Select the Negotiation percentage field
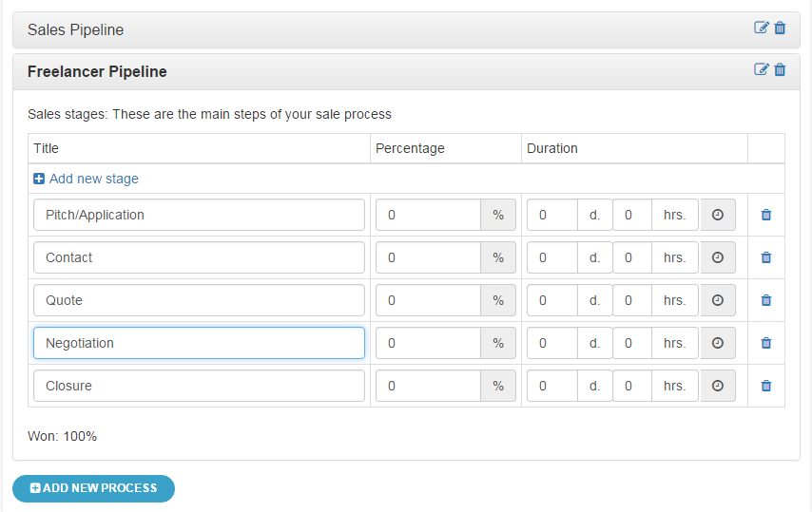Image resolution: width=812 pixels, height=512 pixels. tap(428, 343)
